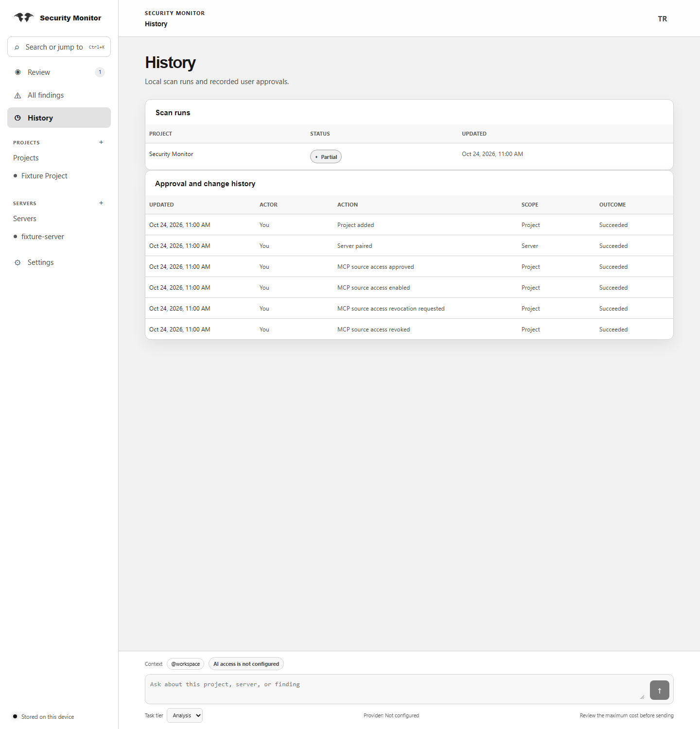This screenshot has height=729, width=700.
Task: Open the TR user avatar menu
Action: (663, 19)
